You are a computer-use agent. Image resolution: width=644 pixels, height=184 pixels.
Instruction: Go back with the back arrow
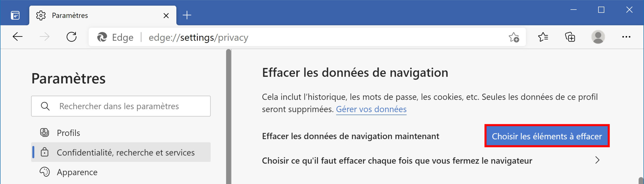click(x=18, y=37)
